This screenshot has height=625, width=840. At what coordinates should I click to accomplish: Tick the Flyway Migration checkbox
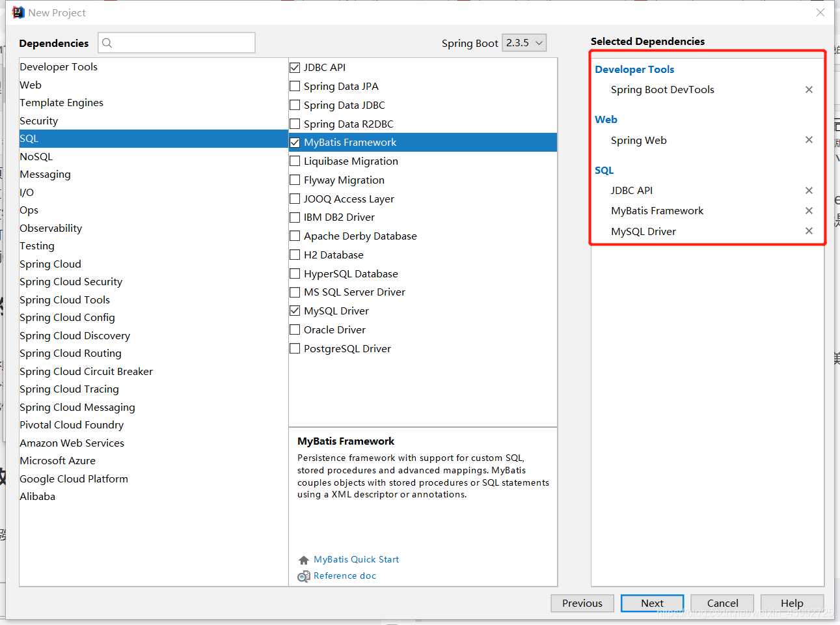point(295,180)
